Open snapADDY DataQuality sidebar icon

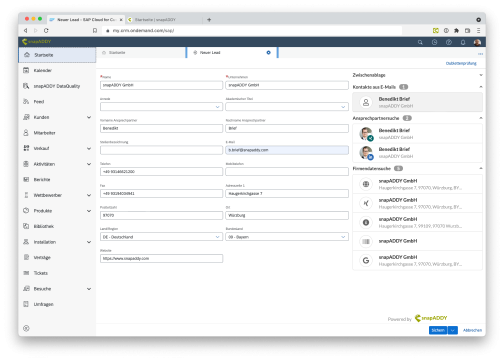pyautogui.click(x=26, y=86)
